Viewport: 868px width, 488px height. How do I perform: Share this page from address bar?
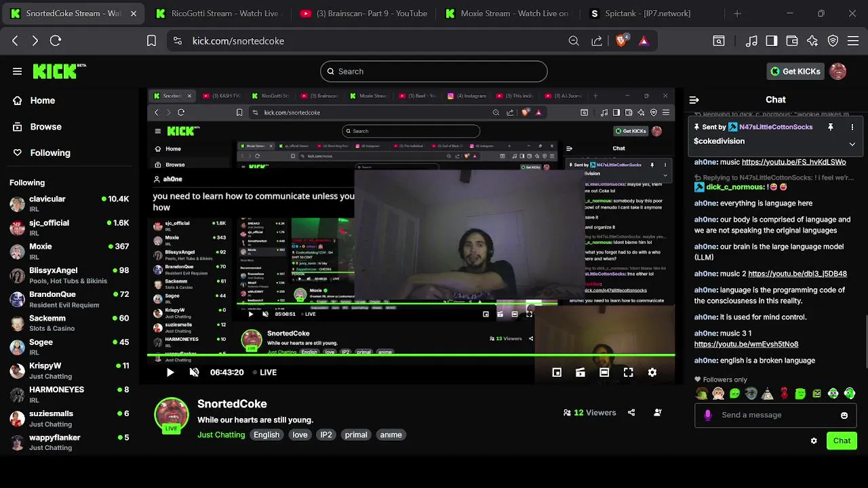[597, 41]
